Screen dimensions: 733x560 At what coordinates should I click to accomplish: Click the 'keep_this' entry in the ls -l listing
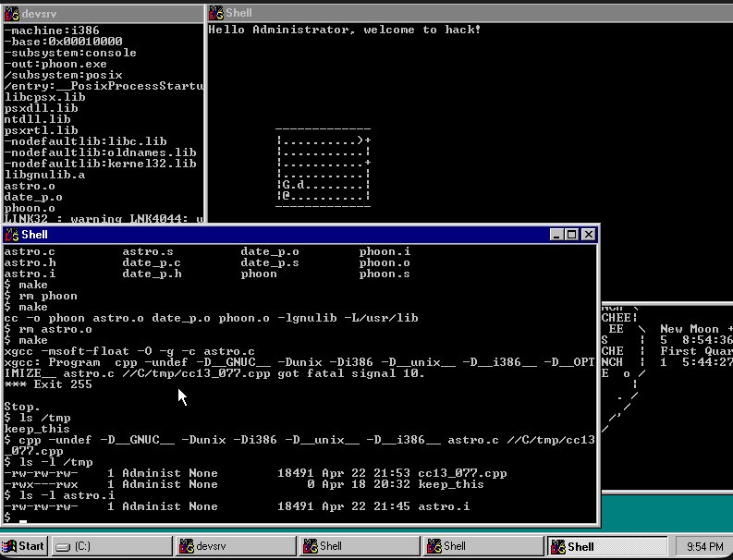pyautogui.click(x=451, y=484)
